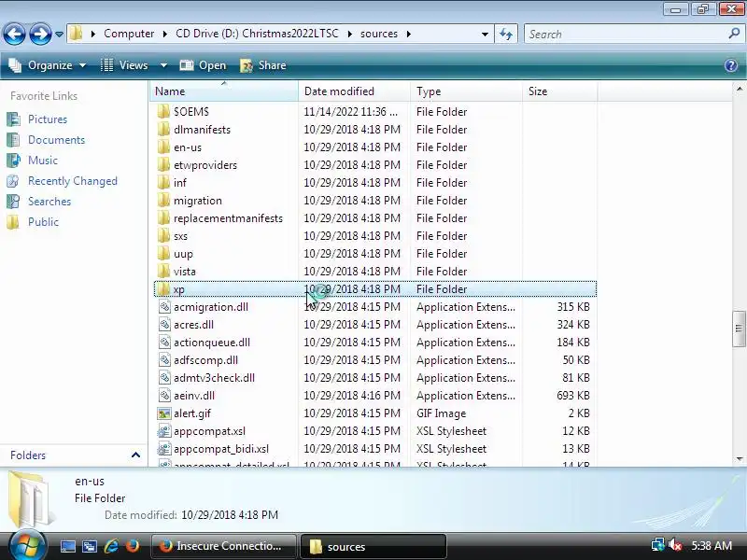Click the magnifying glass search icon
This screenshot has height=560, width=747.
tap(734, 34)
